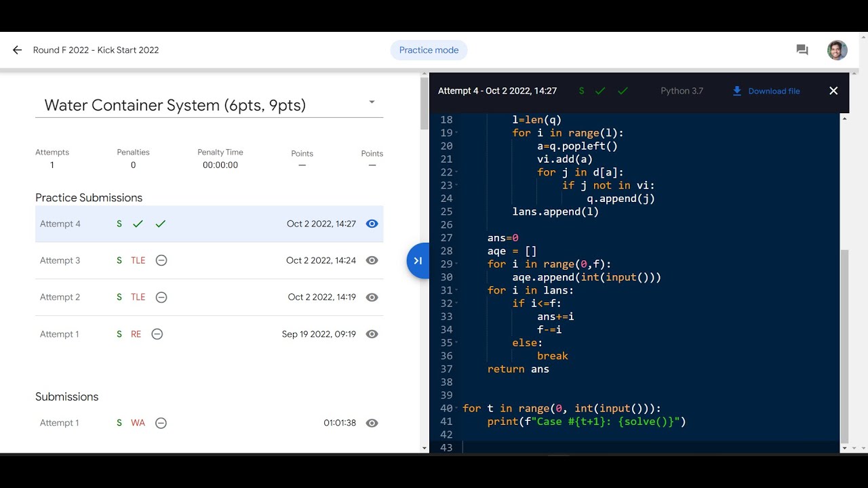Click the Download file link
The height and width of the screenshot is (488, 868).
774,91
